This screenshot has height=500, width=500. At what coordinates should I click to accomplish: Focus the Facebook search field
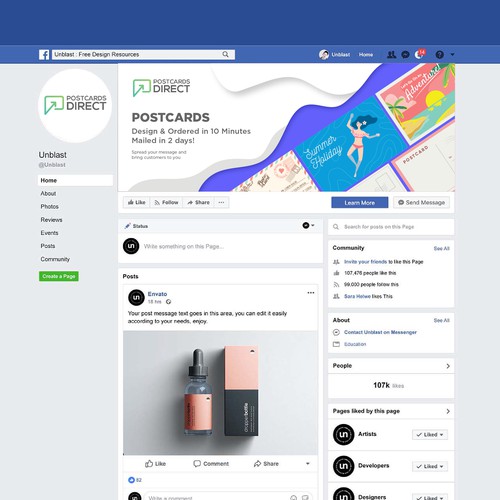point(143,55)
